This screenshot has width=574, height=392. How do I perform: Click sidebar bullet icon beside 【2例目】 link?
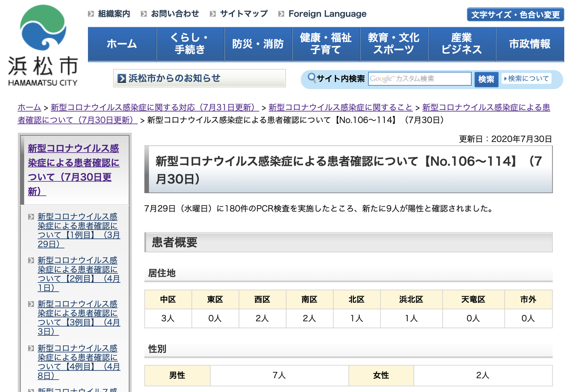pyautogui.click(x=31, y=260)
